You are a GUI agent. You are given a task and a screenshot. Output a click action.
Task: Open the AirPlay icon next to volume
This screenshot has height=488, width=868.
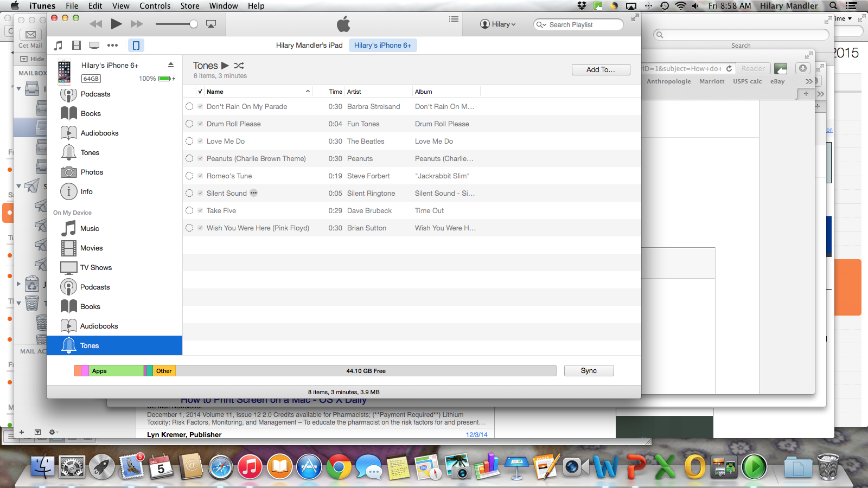pos(210,24)
